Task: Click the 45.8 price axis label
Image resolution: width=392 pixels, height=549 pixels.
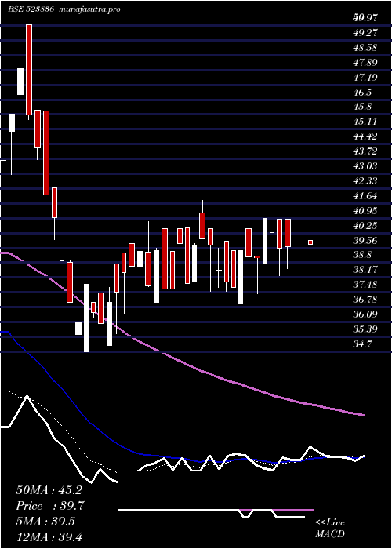Action: 363,107
